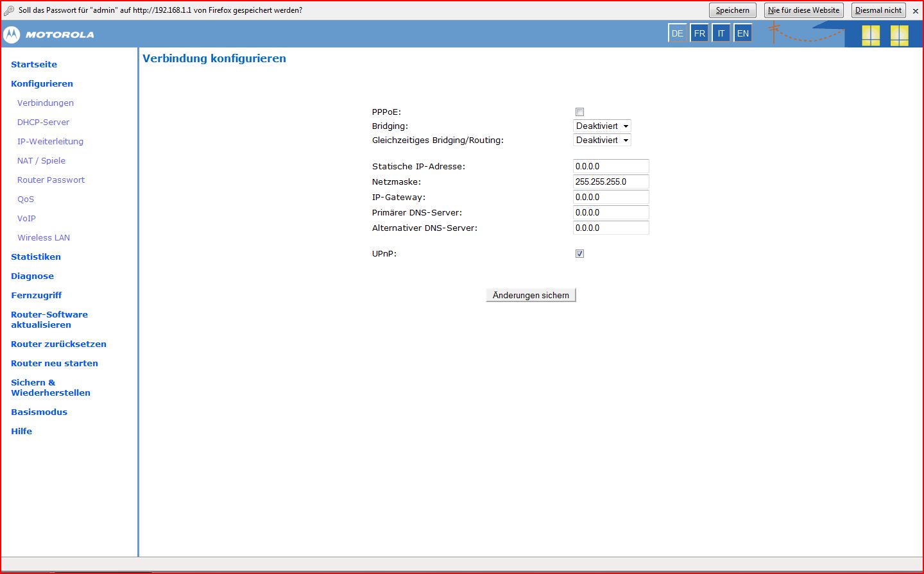The width and height of the screenshot is (924, 574).
Task: Click the Statische IP-Adresse field
Action: [x=611, y=166]
